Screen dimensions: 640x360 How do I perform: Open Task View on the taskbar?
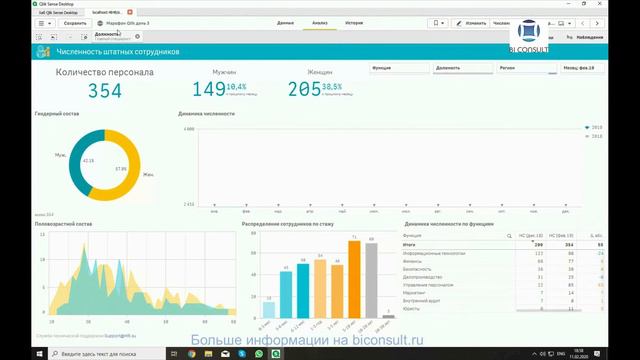tap(174, 354)
